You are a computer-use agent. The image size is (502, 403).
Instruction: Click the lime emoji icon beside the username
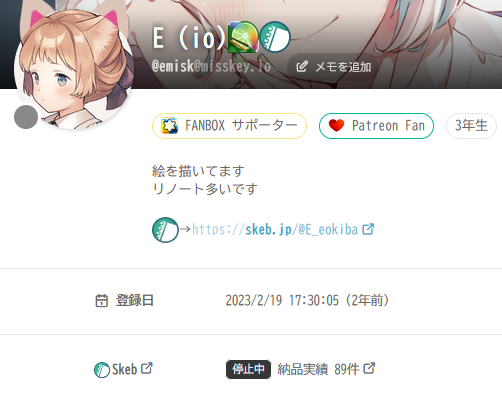tap(243, 37)
